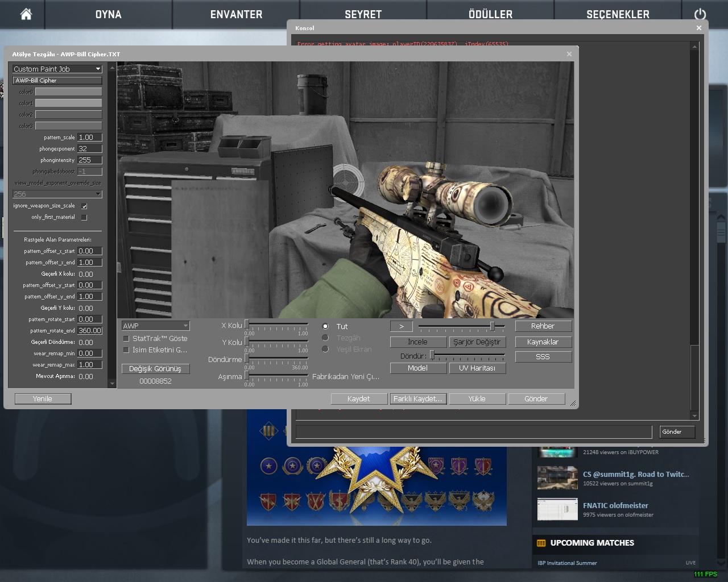Click the color3 swatch
This screenshot has width=728, height=582.
69,126
